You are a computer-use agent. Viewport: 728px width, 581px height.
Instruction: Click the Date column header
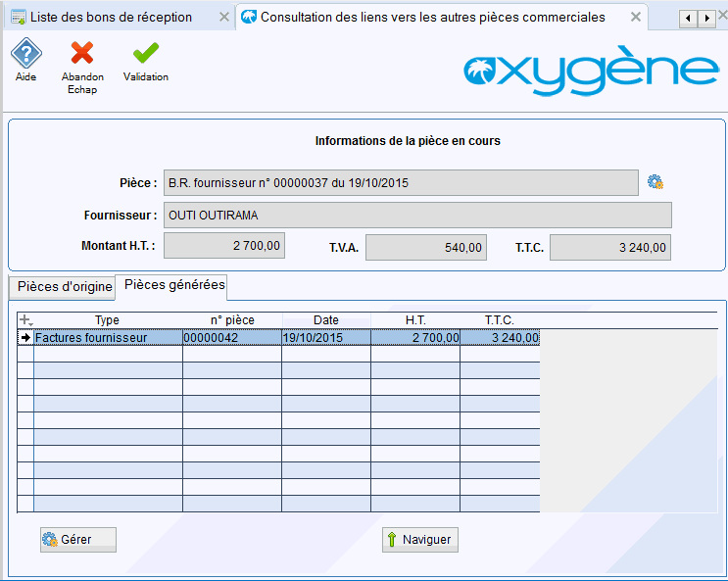(x=326, y=320)
